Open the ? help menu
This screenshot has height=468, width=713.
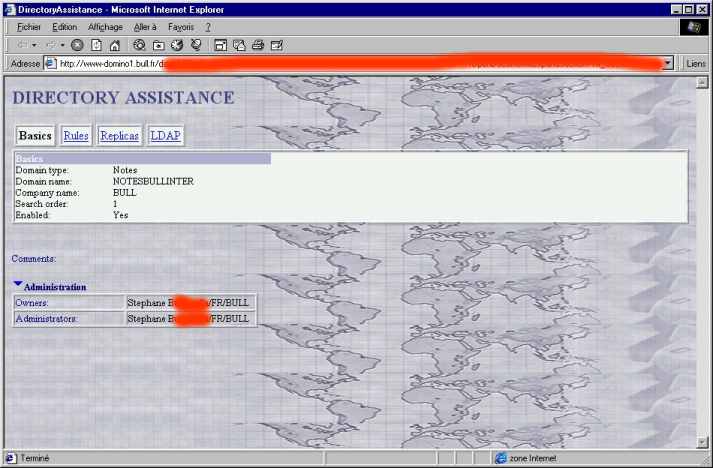208,27
